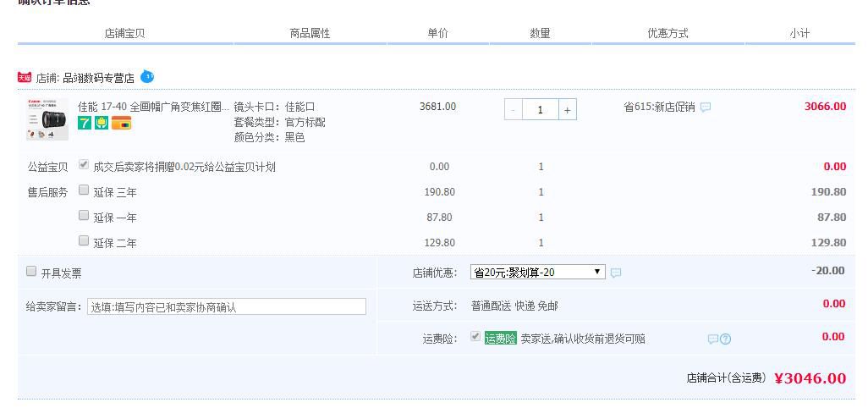The width and height of the screenshot is (868, 408).
Task: Click the 普通配送 快递 免邮 shipping text
Action: pyautogui.click(x=515, y=306)
